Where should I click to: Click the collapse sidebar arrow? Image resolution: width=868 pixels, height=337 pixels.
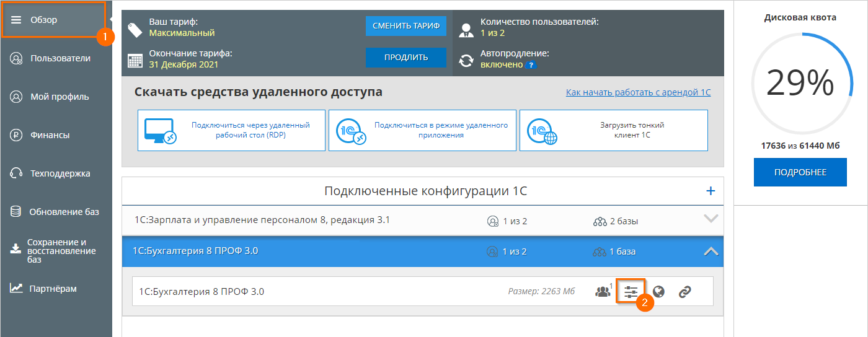point(110,20)
